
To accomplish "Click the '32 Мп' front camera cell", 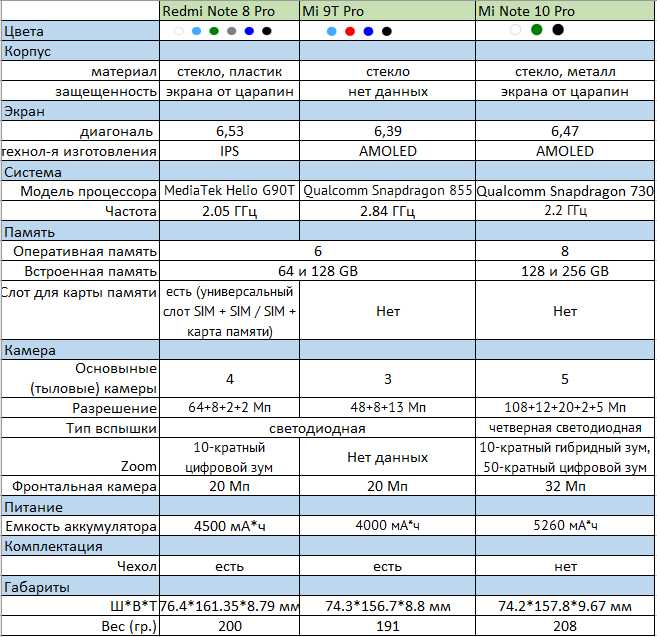I will (565, 486).
